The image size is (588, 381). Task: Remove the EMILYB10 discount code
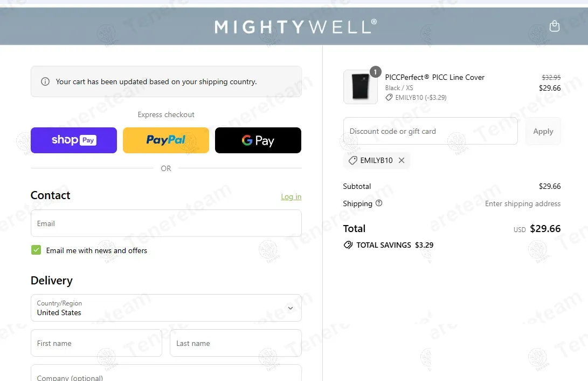click(x=401, y=160)
